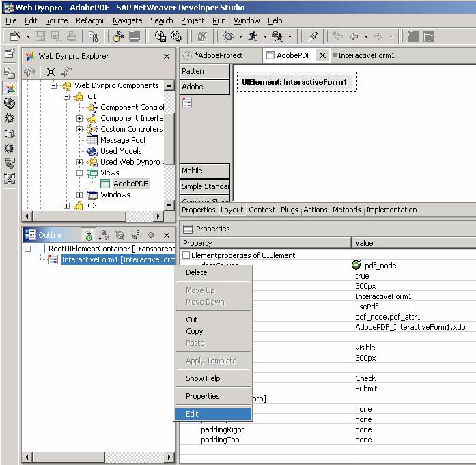
Task: Expand the C2 component node
Action: click(67, 206)
